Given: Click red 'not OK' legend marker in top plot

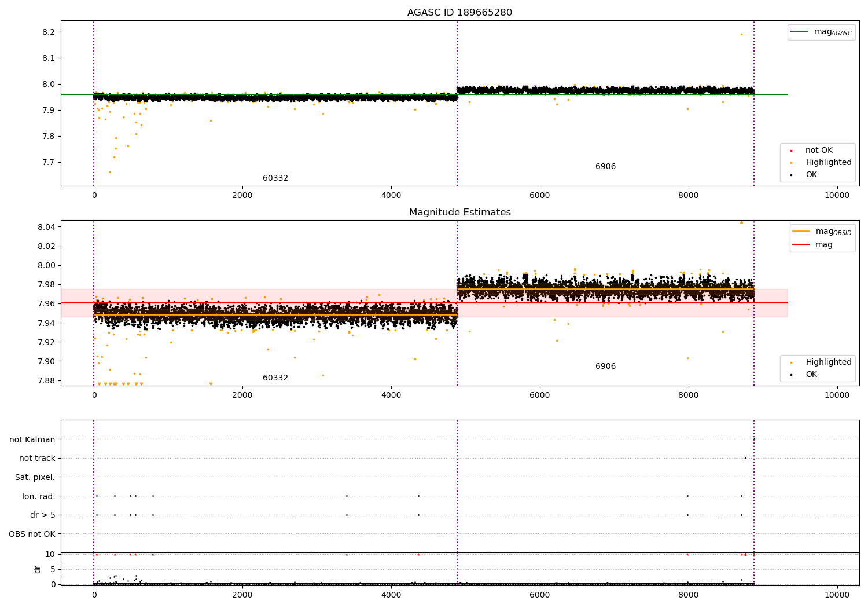Looking at the screenshot, I should [x=791, y=151].
